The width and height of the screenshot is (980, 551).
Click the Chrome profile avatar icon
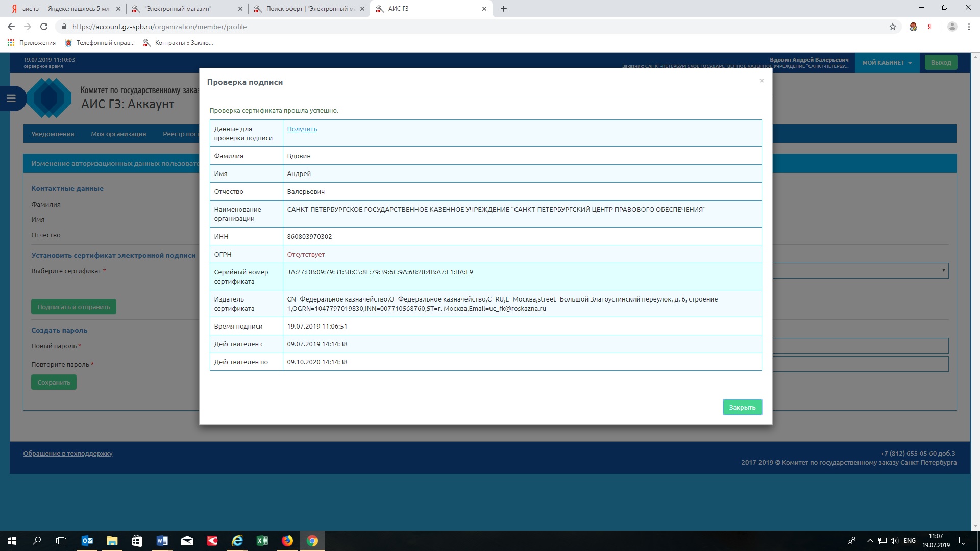[952, 27]
